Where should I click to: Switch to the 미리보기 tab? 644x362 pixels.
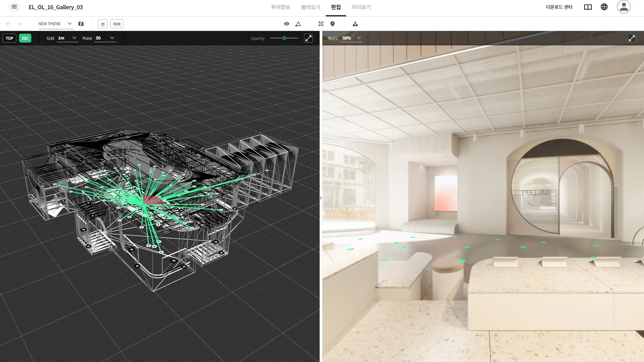tap(361, 7)
